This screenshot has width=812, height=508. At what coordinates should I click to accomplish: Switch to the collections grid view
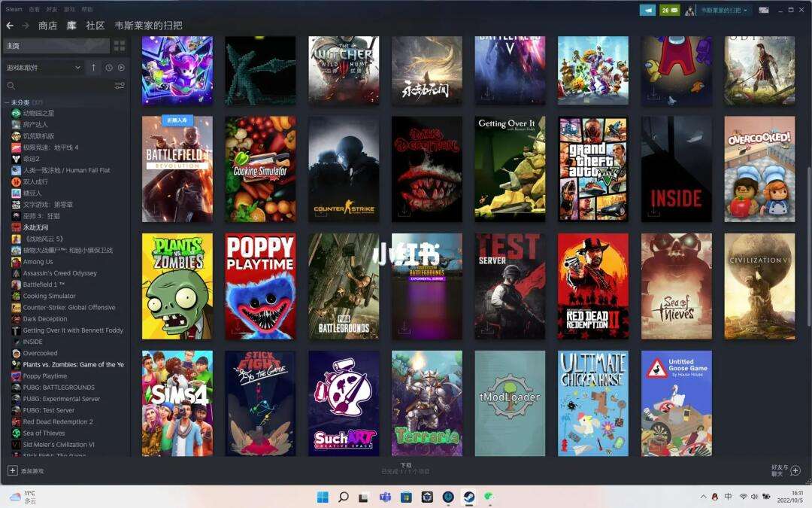120,46
